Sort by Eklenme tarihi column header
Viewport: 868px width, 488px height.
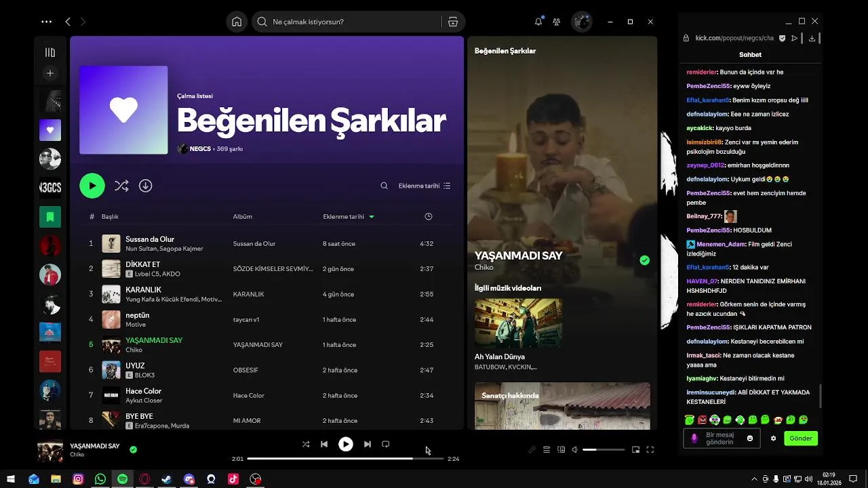coord(349,217)
